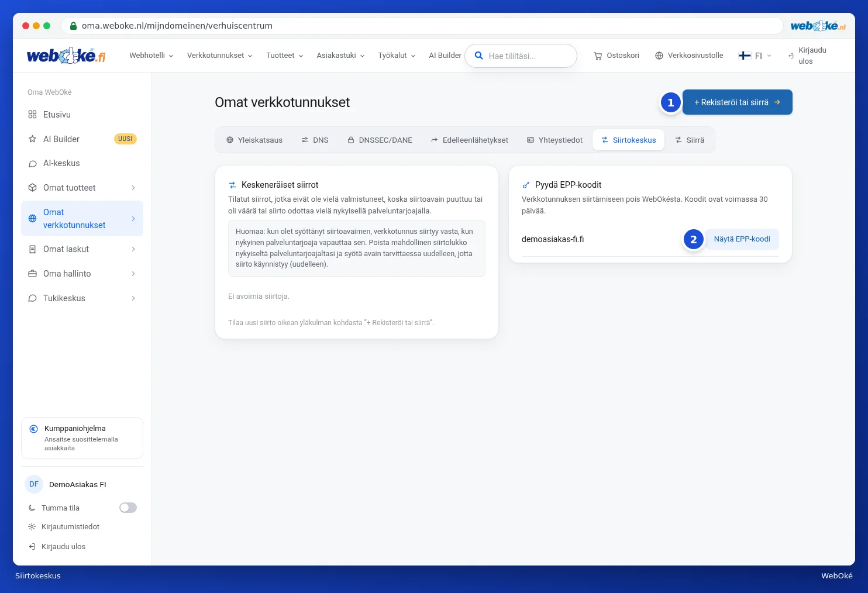Toggle the Tumma tila dark mode switch

[x=128, y=508]
